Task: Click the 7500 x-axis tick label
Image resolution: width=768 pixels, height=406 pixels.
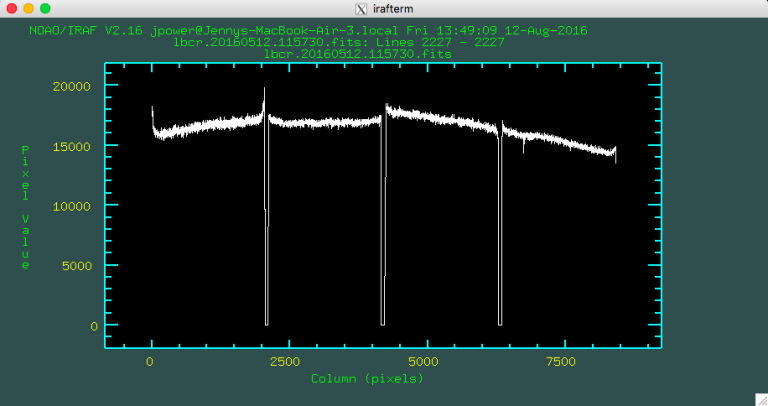Action: (561, 362)
